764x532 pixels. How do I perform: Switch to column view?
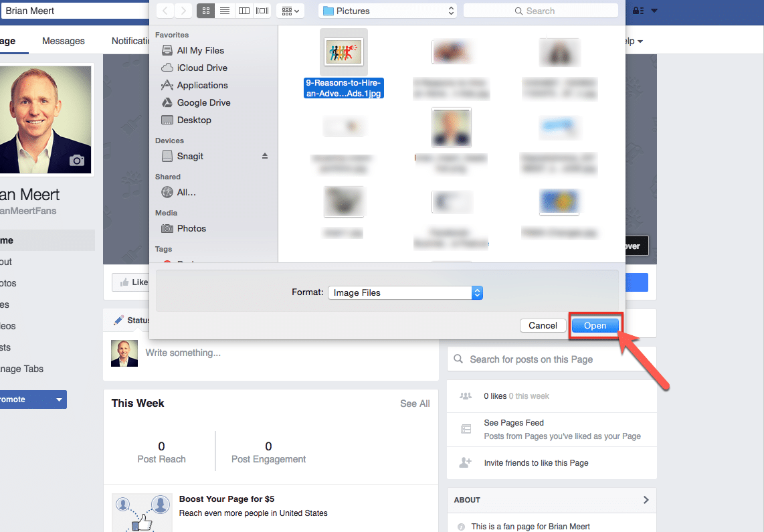click(244, 10)
